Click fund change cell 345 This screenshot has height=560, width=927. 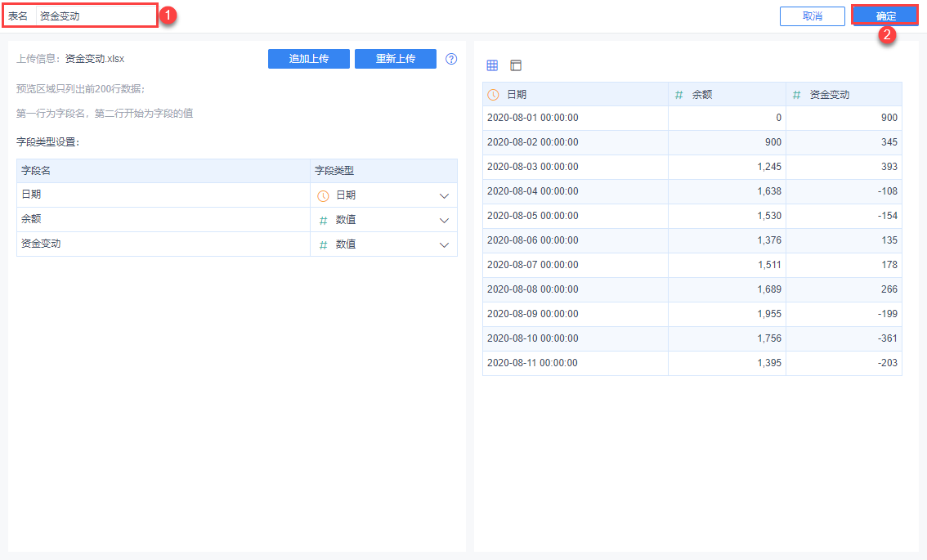(844, 142)
